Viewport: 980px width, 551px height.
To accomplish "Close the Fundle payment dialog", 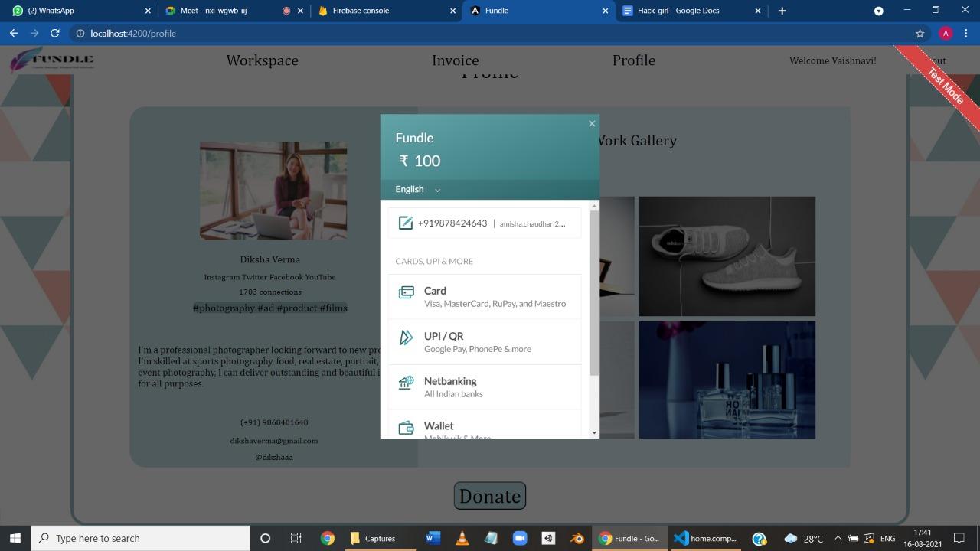I will point(591,123).
